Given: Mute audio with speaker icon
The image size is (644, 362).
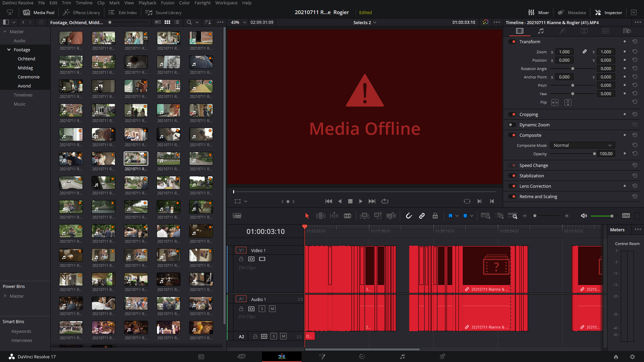Looking at the screenshot, I should tap(584, 216).
